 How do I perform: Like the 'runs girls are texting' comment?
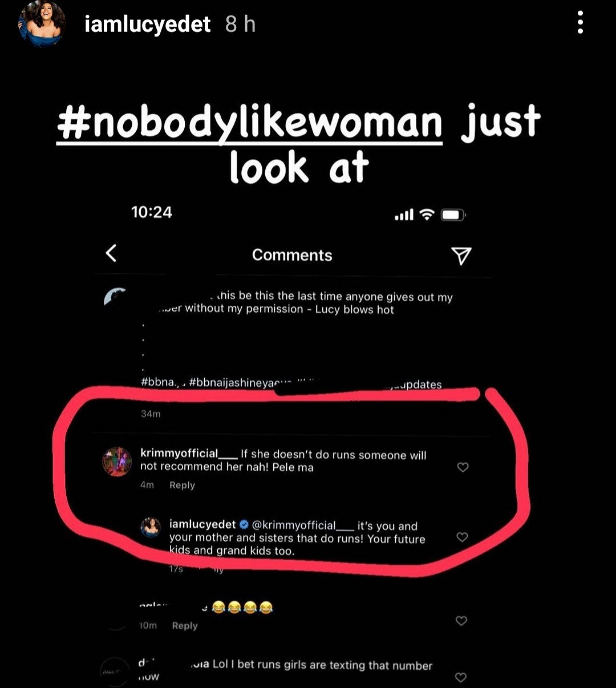point(461,677)
